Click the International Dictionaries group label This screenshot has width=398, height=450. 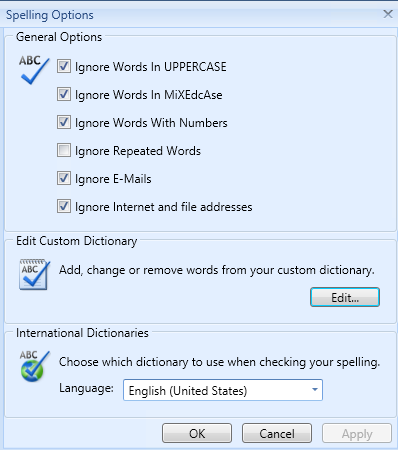click(x=82, y=333)
